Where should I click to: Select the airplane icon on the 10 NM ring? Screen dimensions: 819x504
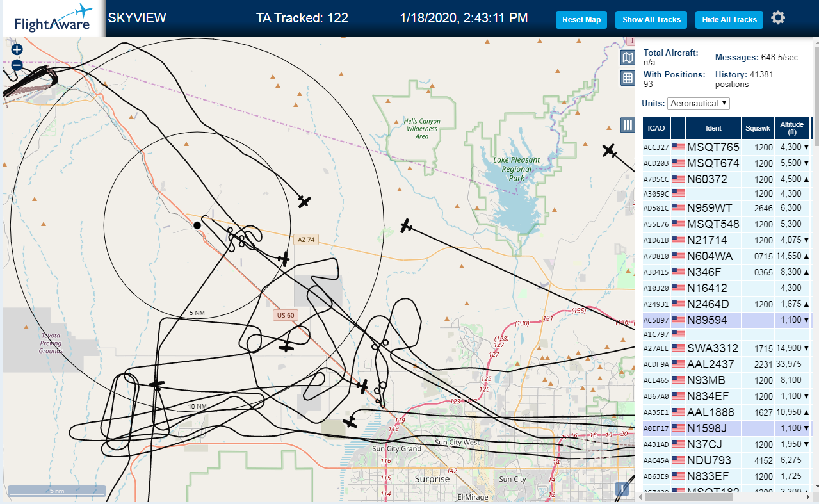tap(156, 385)
